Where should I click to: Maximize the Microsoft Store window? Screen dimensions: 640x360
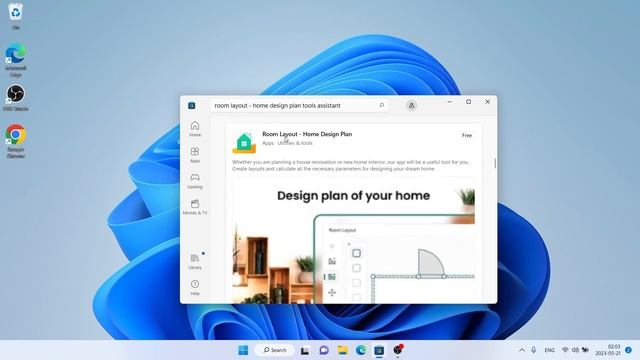[x=469, y=102]
